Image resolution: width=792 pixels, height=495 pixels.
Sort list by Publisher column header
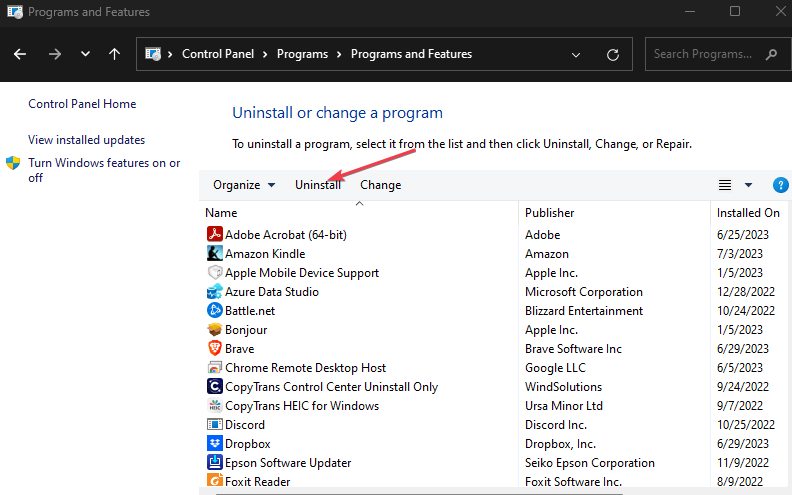(x=550, y=213)
